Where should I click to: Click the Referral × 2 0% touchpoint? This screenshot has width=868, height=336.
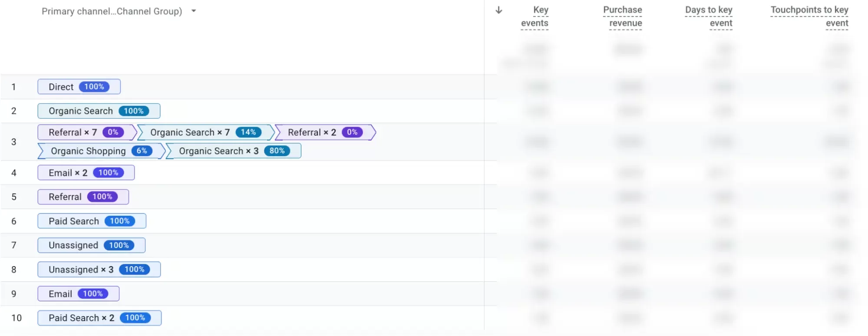pyautogui.click(x=325, y=132)
